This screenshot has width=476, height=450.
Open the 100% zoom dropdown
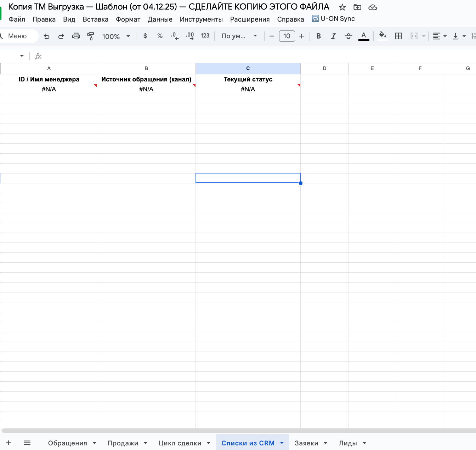coord(116,36)
